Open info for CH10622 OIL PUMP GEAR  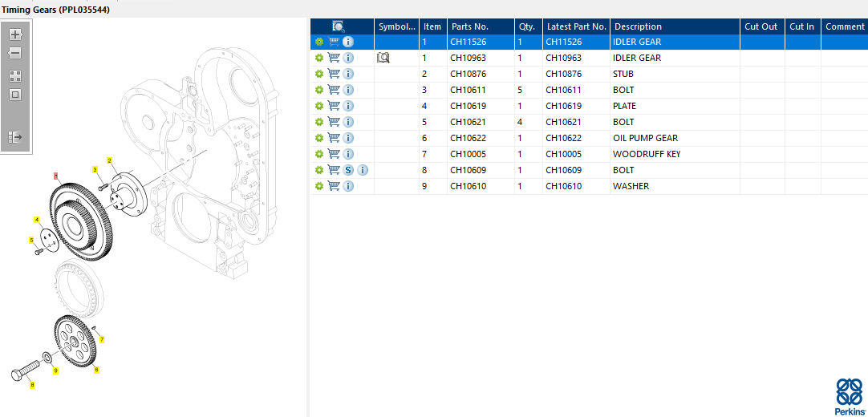tap(348, 138)
